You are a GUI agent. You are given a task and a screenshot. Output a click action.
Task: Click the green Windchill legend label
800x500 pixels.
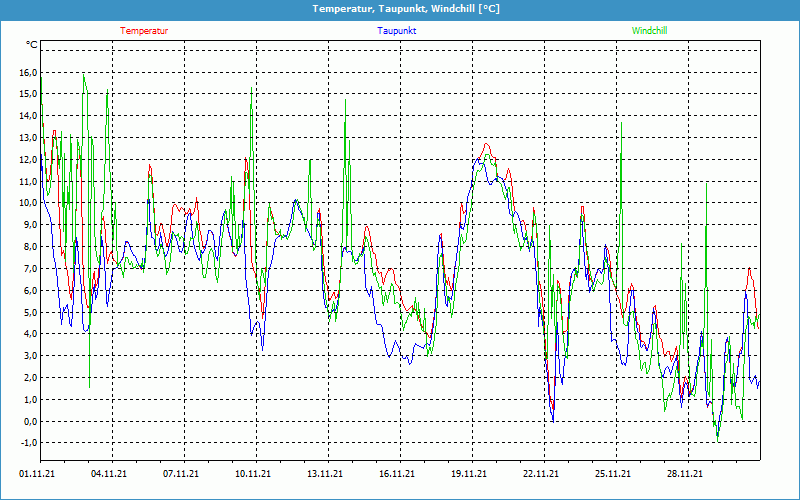(650, 30)
